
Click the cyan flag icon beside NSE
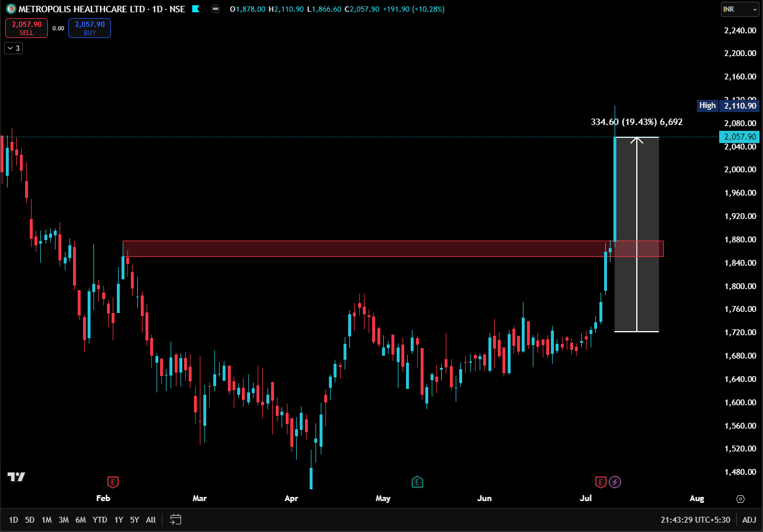pyautogui.click(x=195, y=9)
